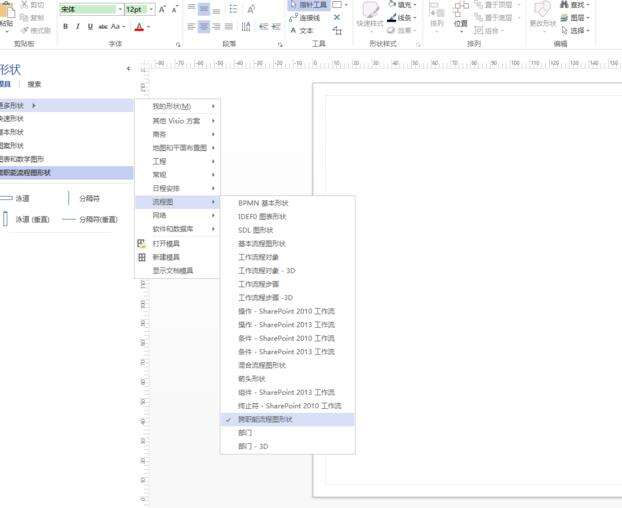
Task: Click the Grow Font icon
Action: click(x=162, y=9)
